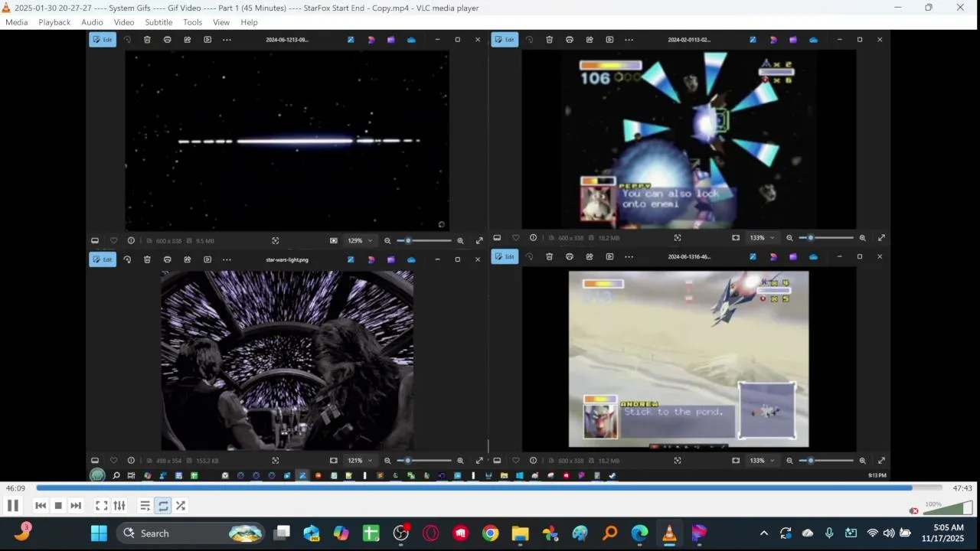Viewport: 980px width, 551px height.
Task: Click Edit in the 2024-02-0113-02 Photos window
Action: (505, 40)
